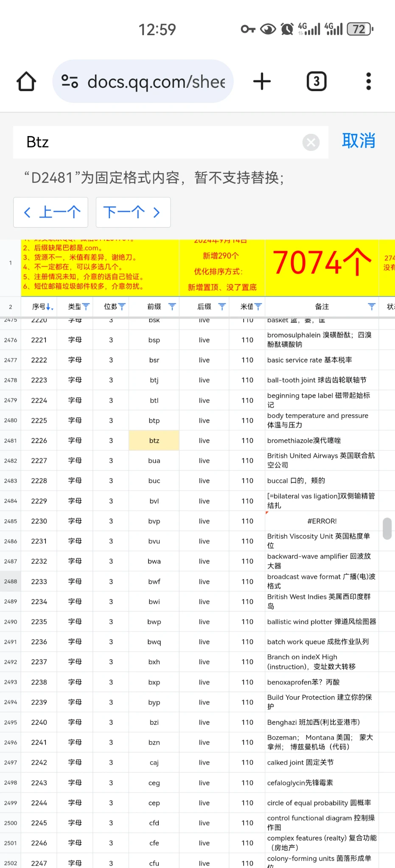Open a new browser tab with plus icon
395x868 pixels.
(x=262, y=81)
